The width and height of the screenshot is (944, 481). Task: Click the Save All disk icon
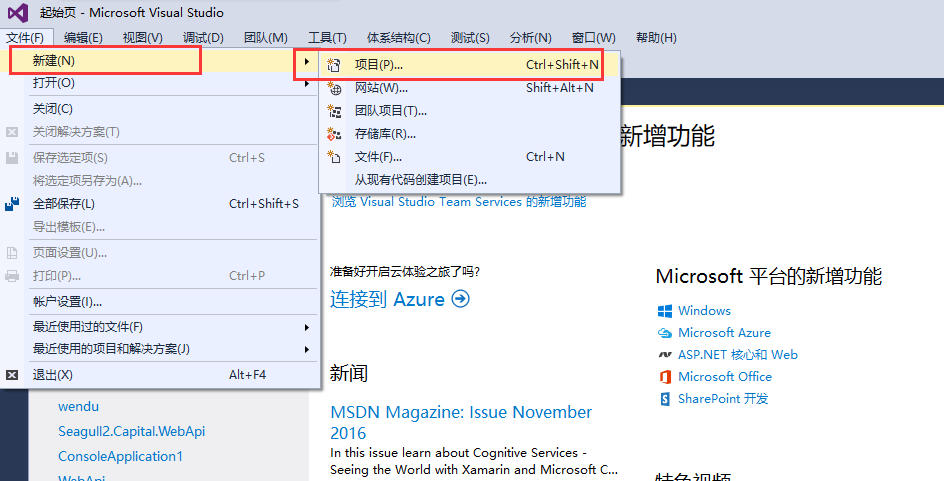click(x=12, y=203)
